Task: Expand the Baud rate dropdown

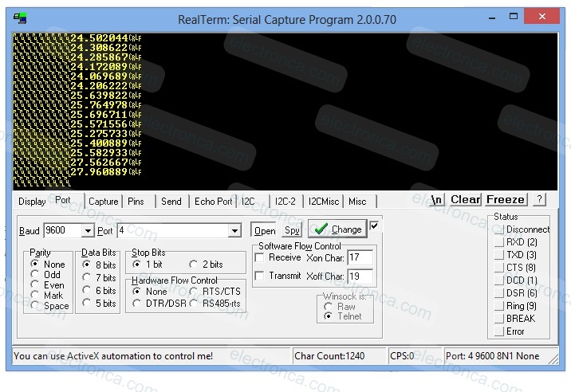Action: [x=88, y=231]
